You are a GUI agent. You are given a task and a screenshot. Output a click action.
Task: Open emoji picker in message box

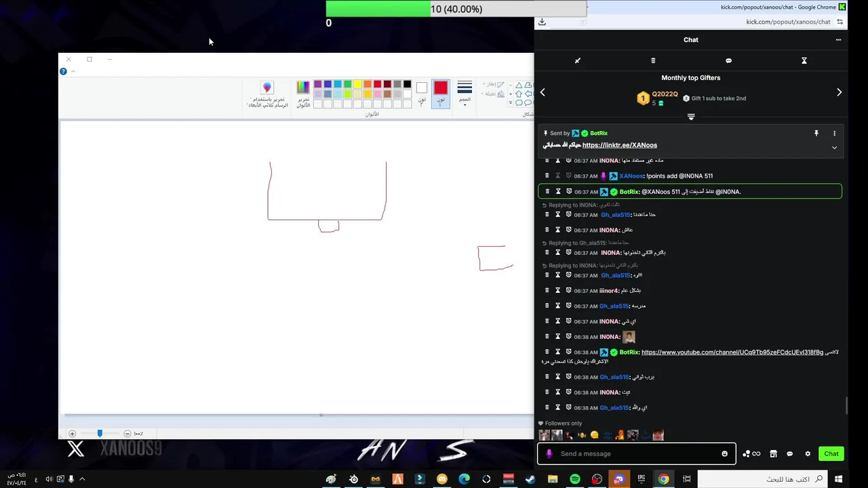[x=724, y=454]
